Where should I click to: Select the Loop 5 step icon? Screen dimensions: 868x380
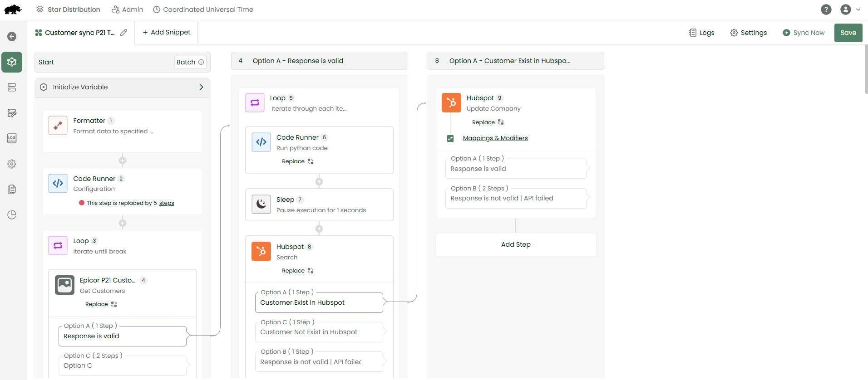255,102
